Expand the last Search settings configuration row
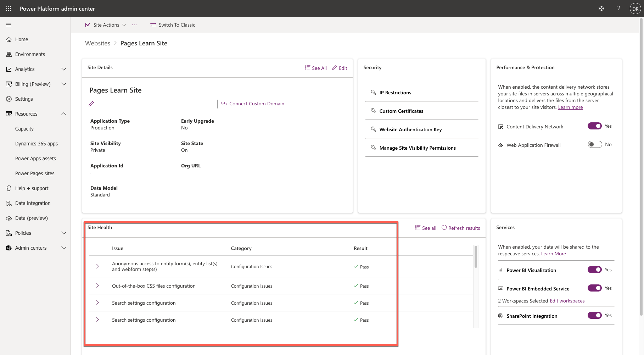The height and width of the screenshot is (355, 644). tap(97, 320)
